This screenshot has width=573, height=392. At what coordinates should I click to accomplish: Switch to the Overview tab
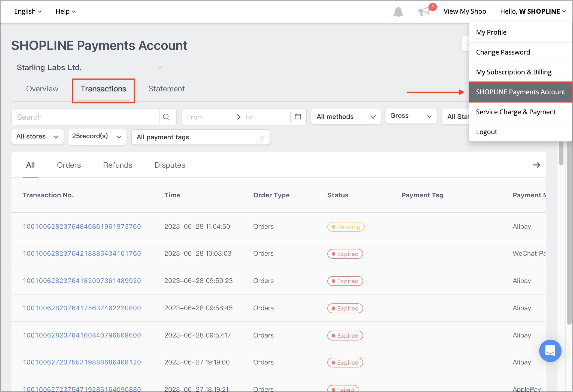pyautogui.click(x=42, y=89)
